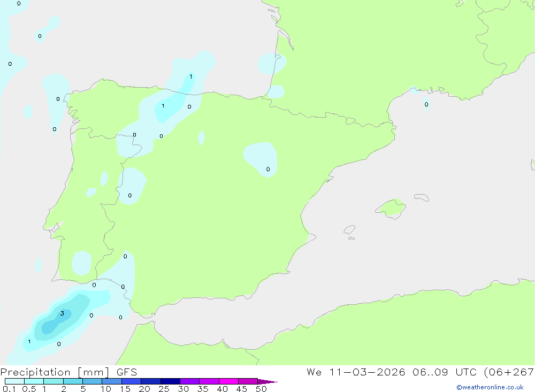Image resolution: width=535 pixels, height=392 pixels.
Task: Select the 10–15 mm blue legend block
Action: coord(112,381)
